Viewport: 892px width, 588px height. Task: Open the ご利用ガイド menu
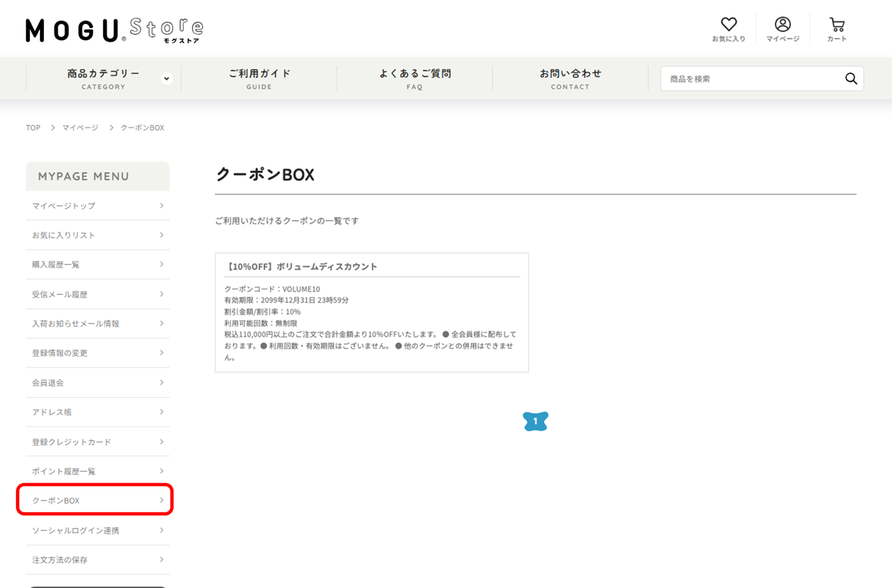click(259, 78)
